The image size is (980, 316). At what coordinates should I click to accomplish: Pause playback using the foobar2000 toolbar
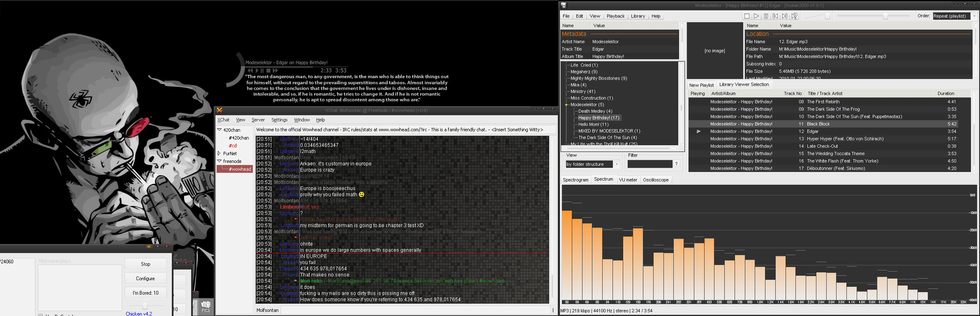point(766,16)
